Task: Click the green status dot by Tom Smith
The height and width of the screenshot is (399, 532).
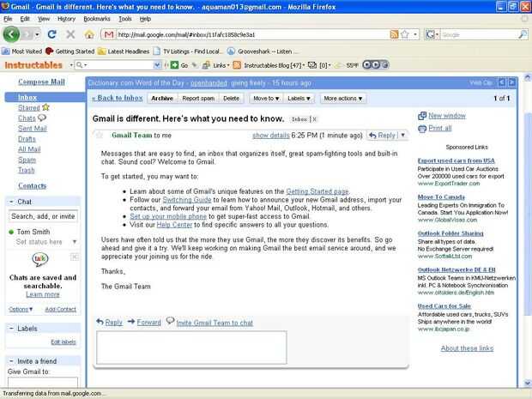Action: point(11,232)
